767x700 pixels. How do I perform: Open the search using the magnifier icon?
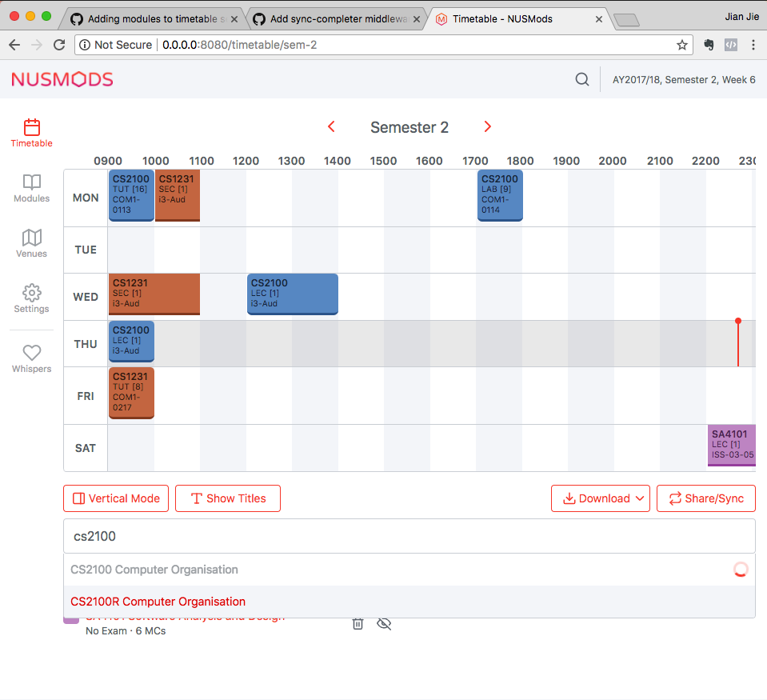coord(581,80)
